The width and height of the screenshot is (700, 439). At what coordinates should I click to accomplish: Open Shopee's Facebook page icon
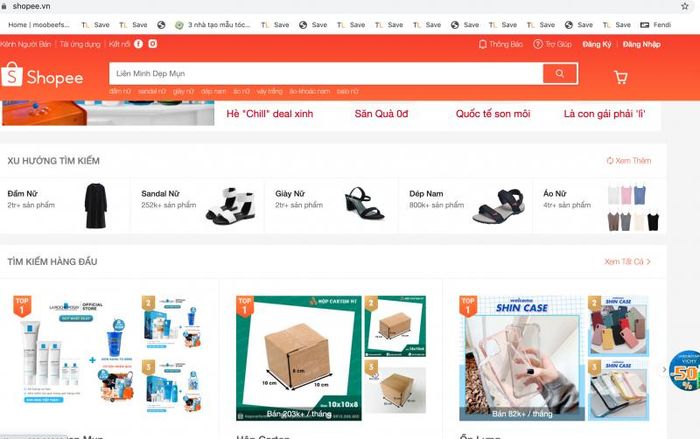[138, 44]
